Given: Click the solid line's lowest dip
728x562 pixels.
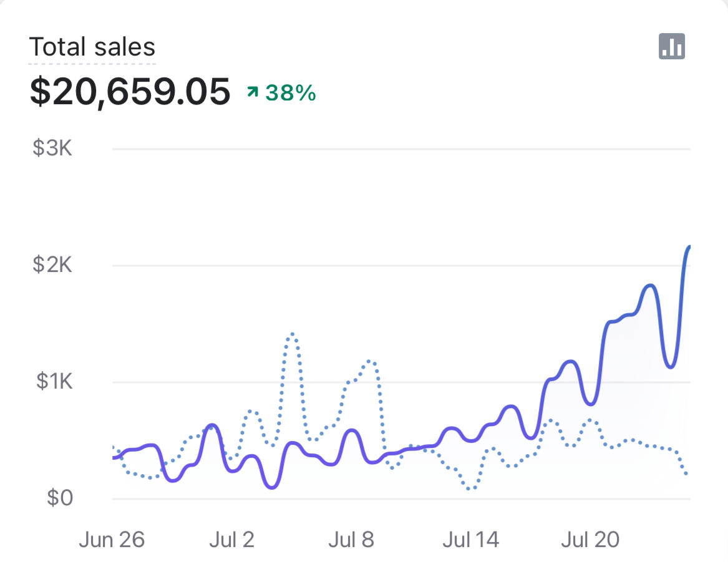Looking at the screenshot, I should pos(271,487).
